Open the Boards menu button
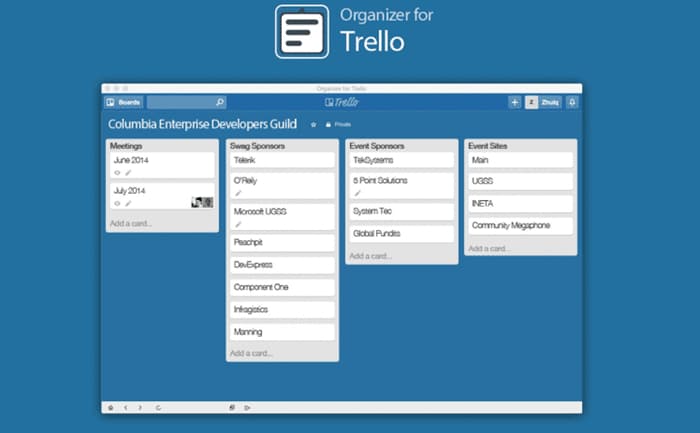The image size is (700, 433). [x=124, y=102]
